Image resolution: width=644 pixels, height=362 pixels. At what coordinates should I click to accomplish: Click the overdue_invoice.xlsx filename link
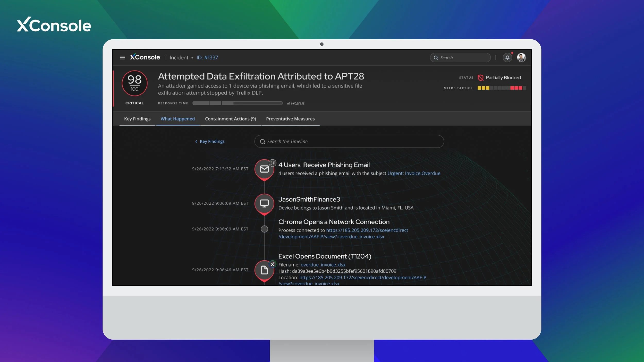[323, 265]
